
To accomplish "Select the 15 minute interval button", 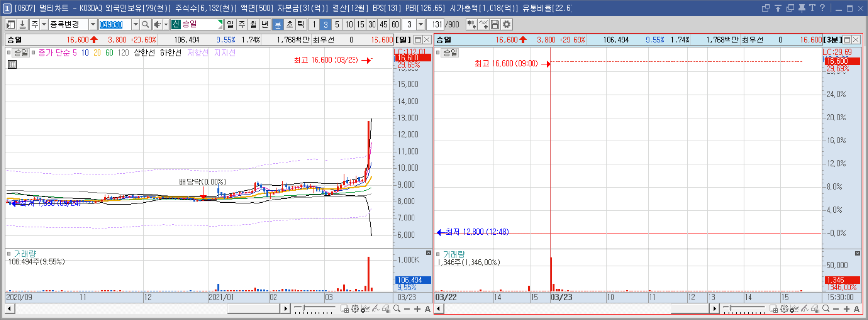I will point(360,24).
